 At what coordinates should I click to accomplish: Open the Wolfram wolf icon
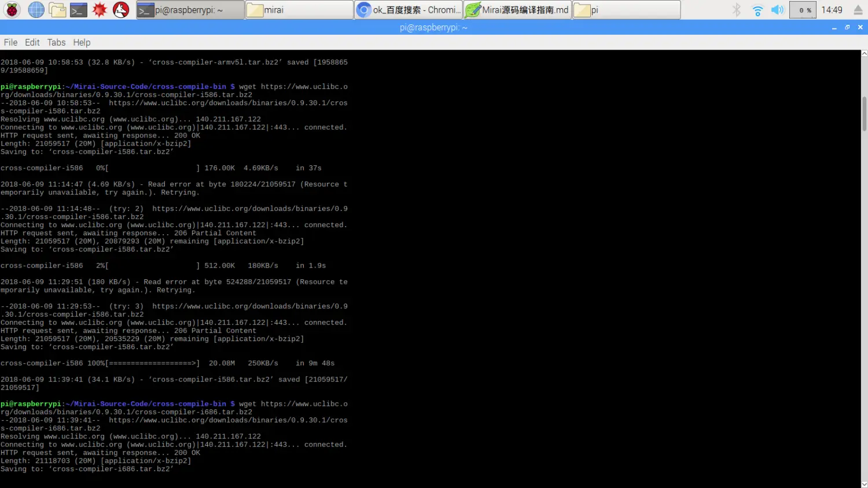121,10
